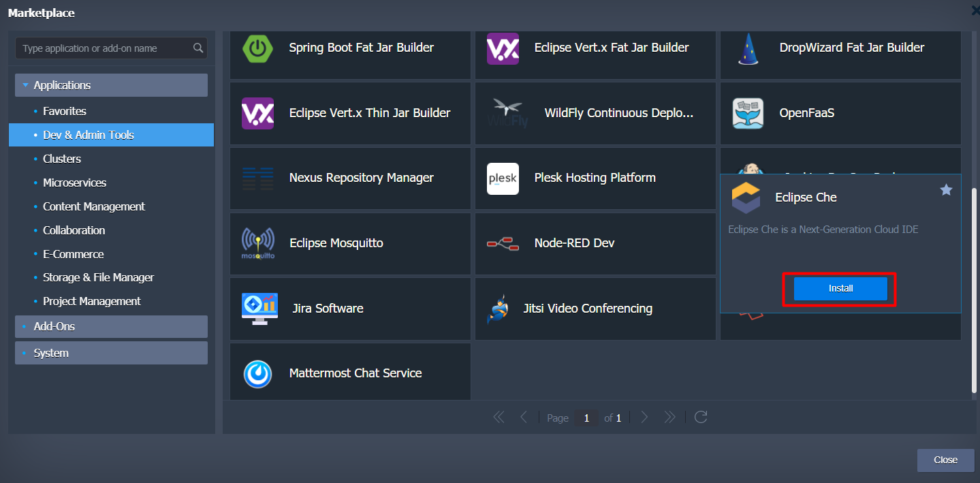This screenshot has height=483, width=980.
Task: Select the Jitsi Video Conferencing label
Action: (x=588, y=309)
